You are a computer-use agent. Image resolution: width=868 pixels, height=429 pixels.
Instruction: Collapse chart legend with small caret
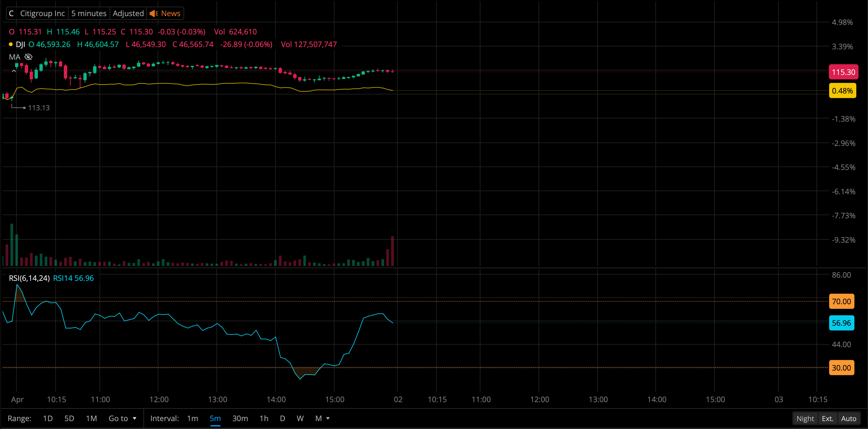(14, 71)
